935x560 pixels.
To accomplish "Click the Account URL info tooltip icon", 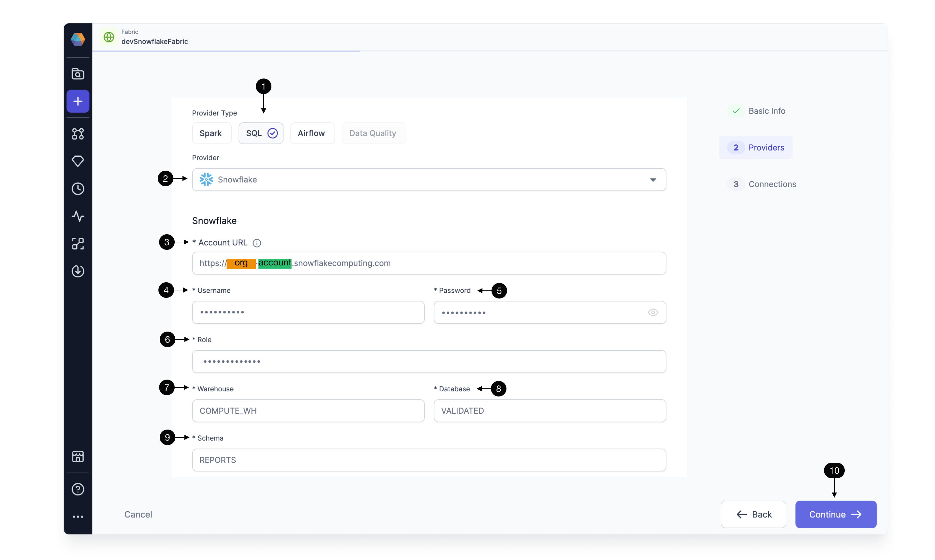I will pyautogui.click(x=257, y=242).
